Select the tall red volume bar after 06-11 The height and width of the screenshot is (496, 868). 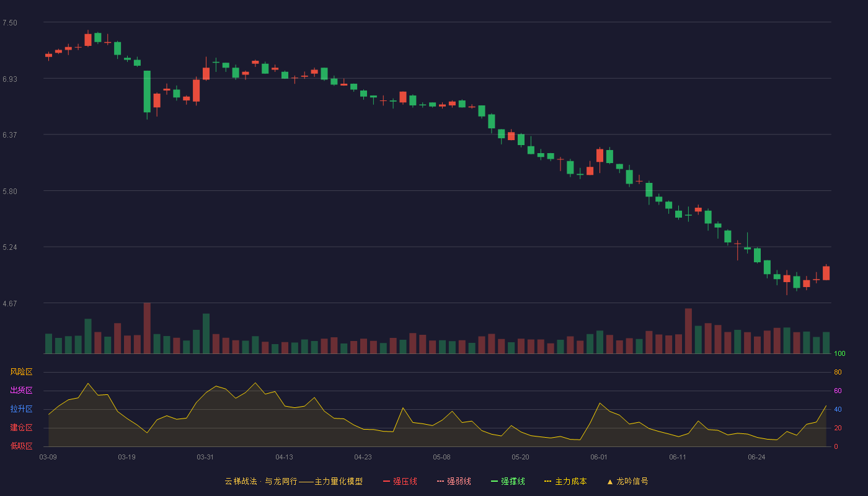point(688,331)
